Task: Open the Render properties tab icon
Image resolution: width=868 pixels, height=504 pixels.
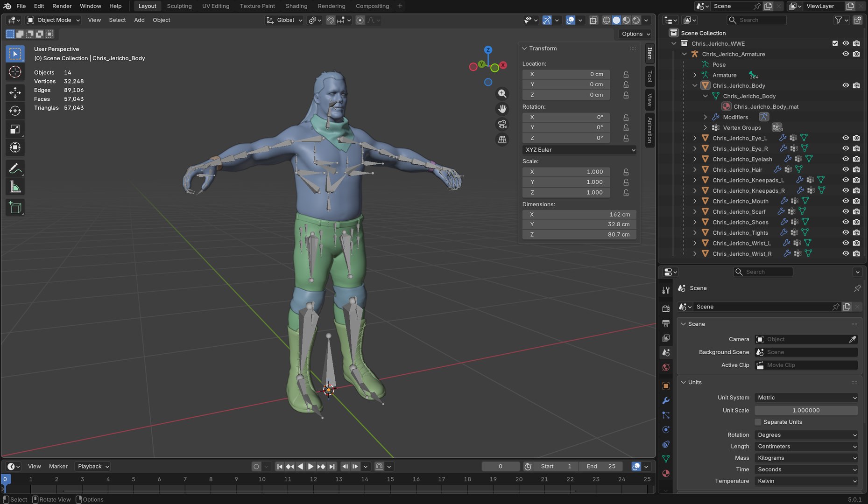Action: coord(666,308)
